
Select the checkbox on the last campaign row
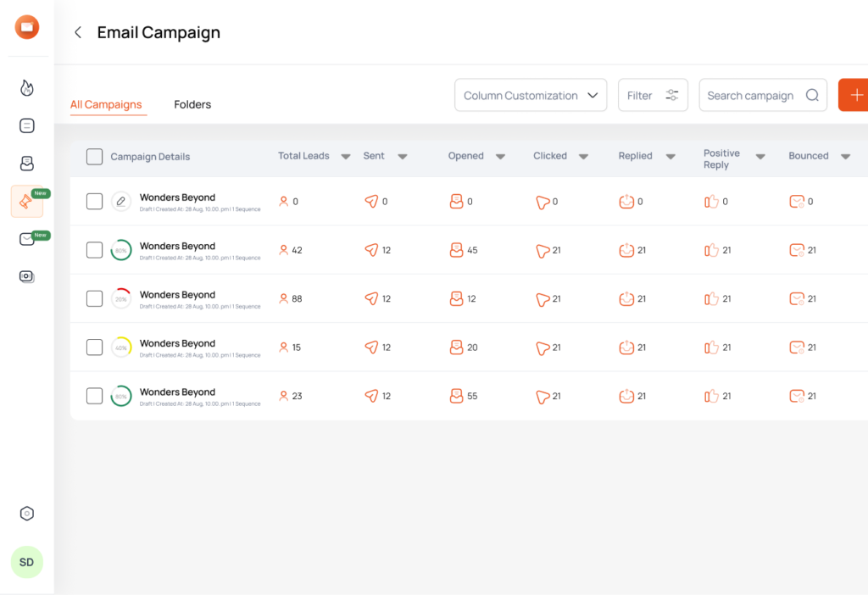(94, 395)
